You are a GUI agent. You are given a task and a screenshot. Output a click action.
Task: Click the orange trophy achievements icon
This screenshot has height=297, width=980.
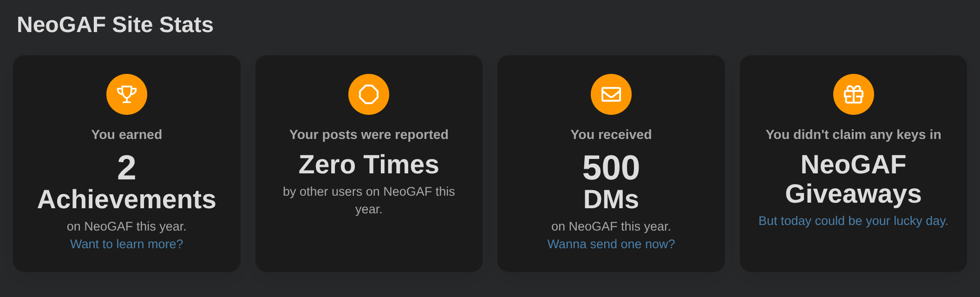(x=127, y=94)
